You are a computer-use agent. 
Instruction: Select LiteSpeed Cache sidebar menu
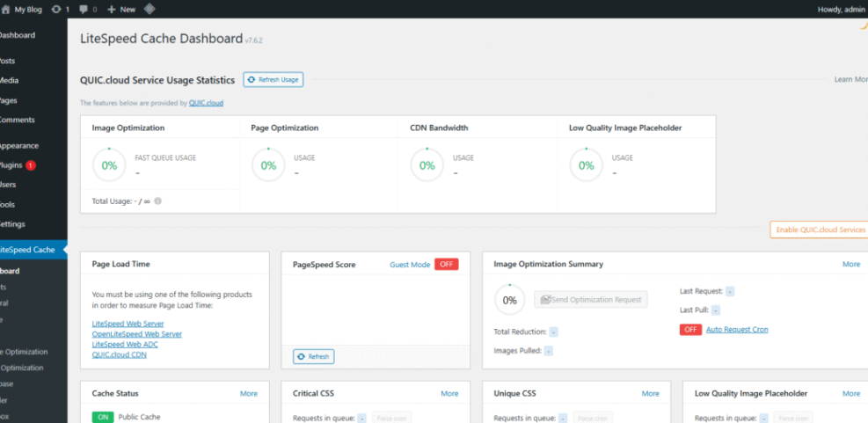(x=33, y=250)
